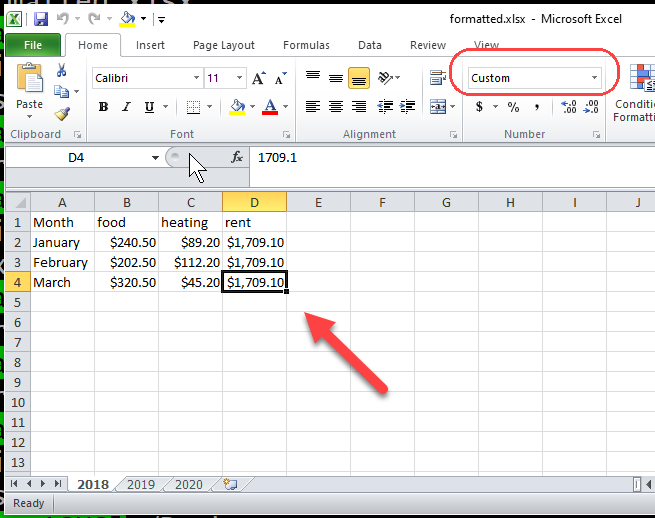Open Alignment dialog launcher
The width and height of the screenshot is (655, 518).
point(453,135)
